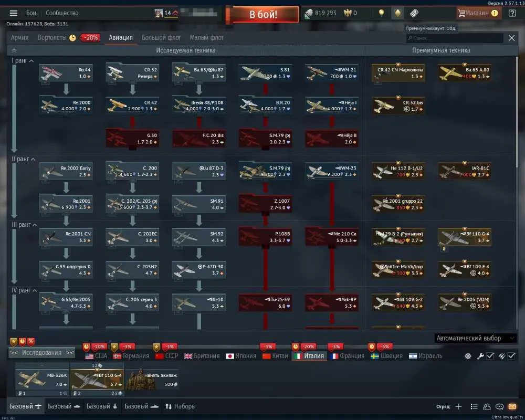Screen dimensions: 525x420
Task: Switch to the Армия tab
Action: tap(19, 37)
